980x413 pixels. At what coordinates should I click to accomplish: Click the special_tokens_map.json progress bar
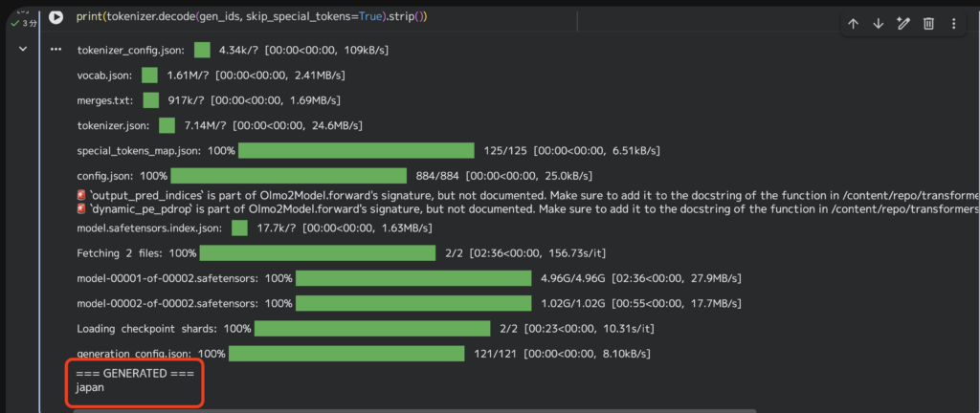[x=356, y=151]
